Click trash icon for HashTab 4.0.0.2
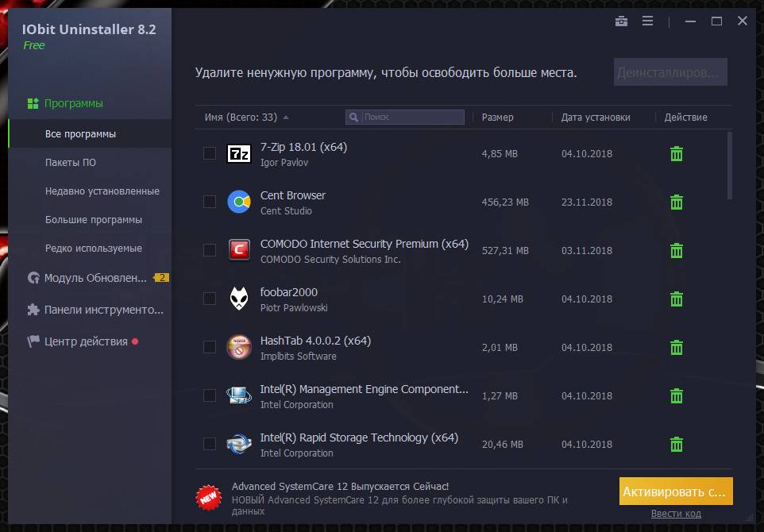The image size is (764, 532). click(677, 347)
